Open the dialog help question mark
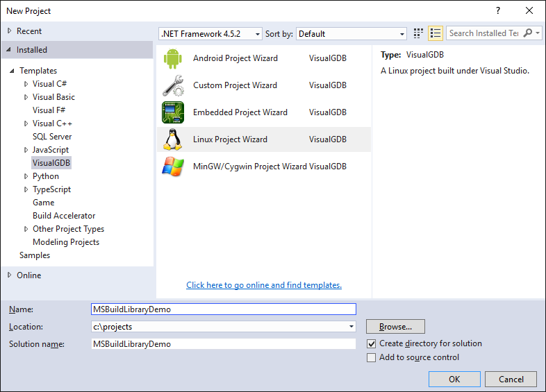546x392 pixels. (x=498, y=11)
